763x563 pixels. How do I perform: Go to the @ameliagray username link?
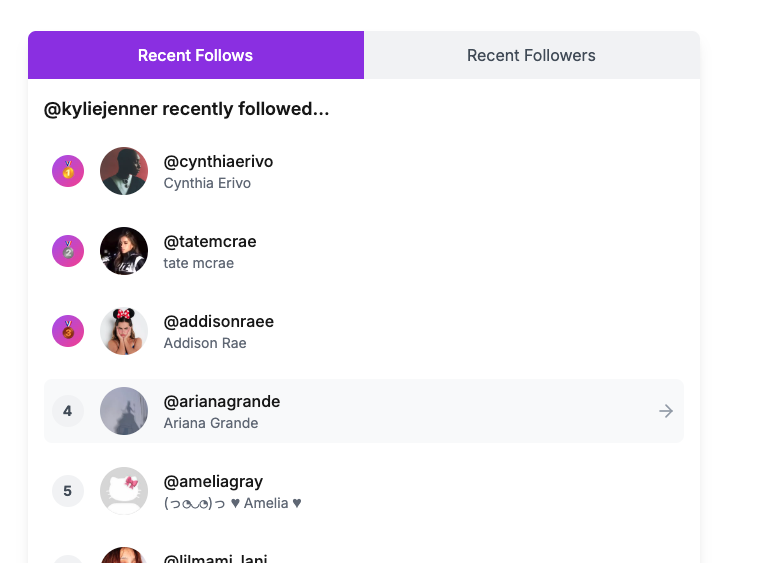click(213, 482)
